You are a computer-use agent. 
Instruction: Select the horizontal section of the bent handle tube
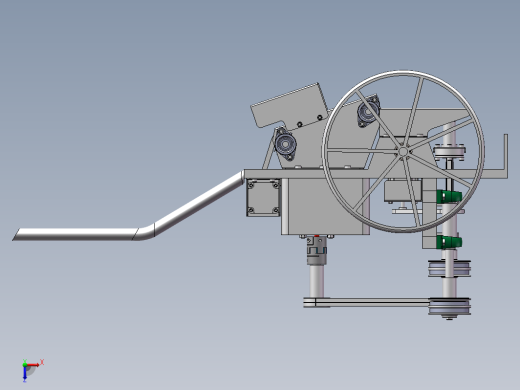[x=75, y=234]
